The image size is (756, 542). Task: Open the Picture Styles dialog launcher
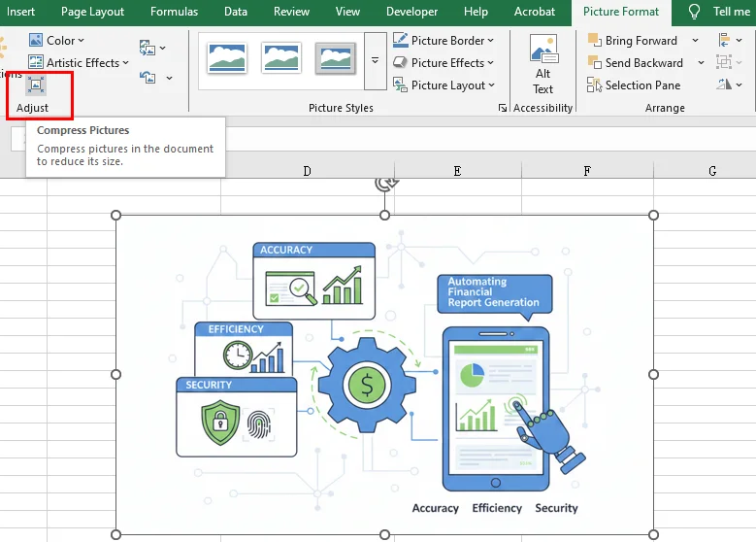tap(503, 108)
